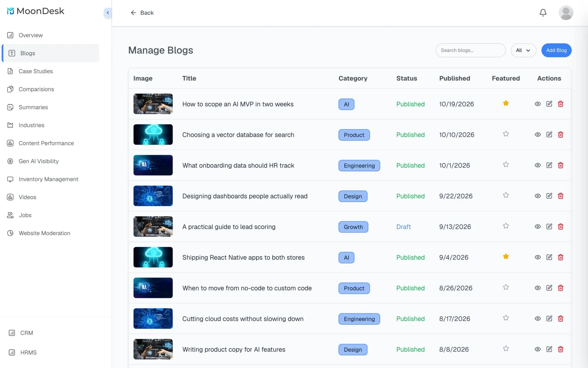Click the Add Blog button

pos(556,50)
